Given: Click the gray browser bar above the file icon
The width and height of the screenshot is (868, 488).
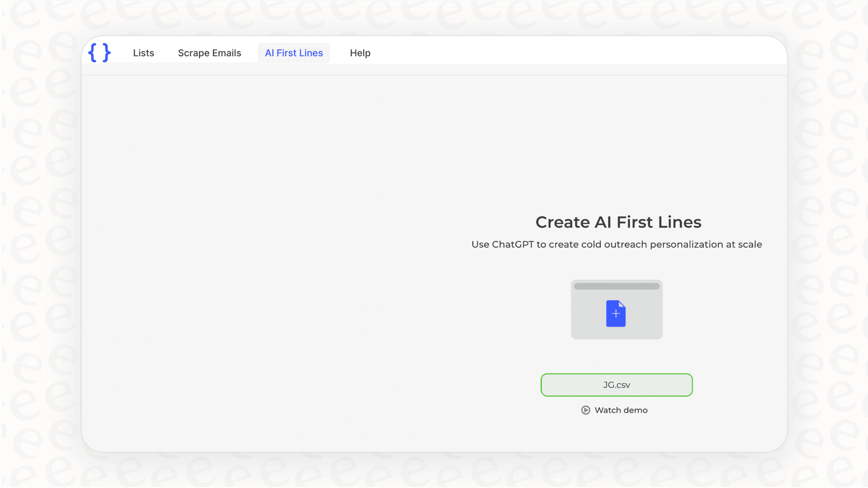Looking at the screenshot, I should (616, 287).
